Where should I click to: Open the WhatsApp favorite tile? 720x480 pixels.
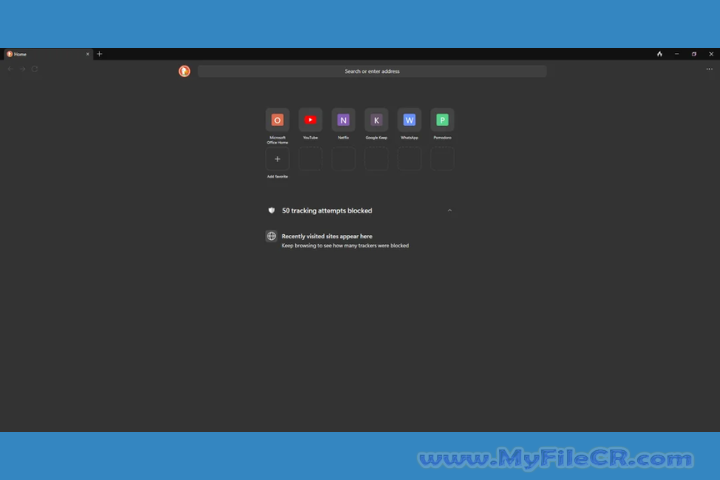tap(410, 120)
